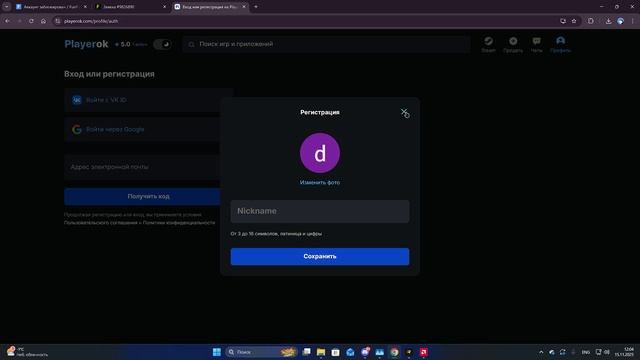The width and height of the screenshot is (640, 360).
Task: Expand the system tray hidden icons chevron
Action: 541,352
